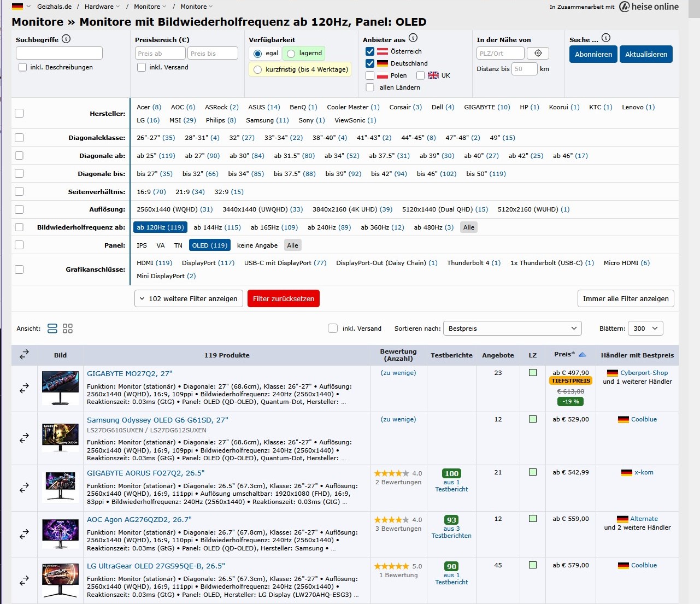Open the Hardware breadcrumb dropdown
The height and width of the screenshot is (604, 700).
pyautogui.click(x=102, y=7)
